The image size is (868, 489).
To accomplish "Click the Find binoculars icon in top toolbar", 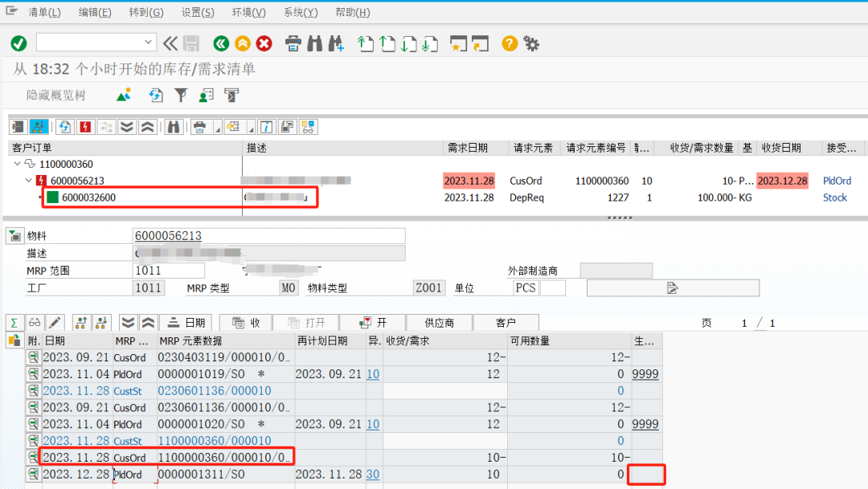I will click(x=314, y=43).
